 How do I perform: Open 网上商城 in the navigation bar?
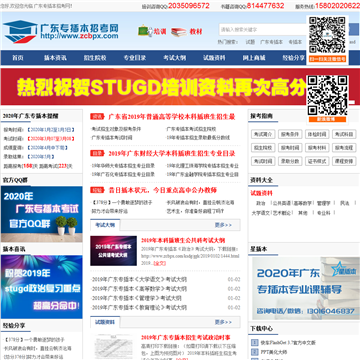[x=254, y=58]
